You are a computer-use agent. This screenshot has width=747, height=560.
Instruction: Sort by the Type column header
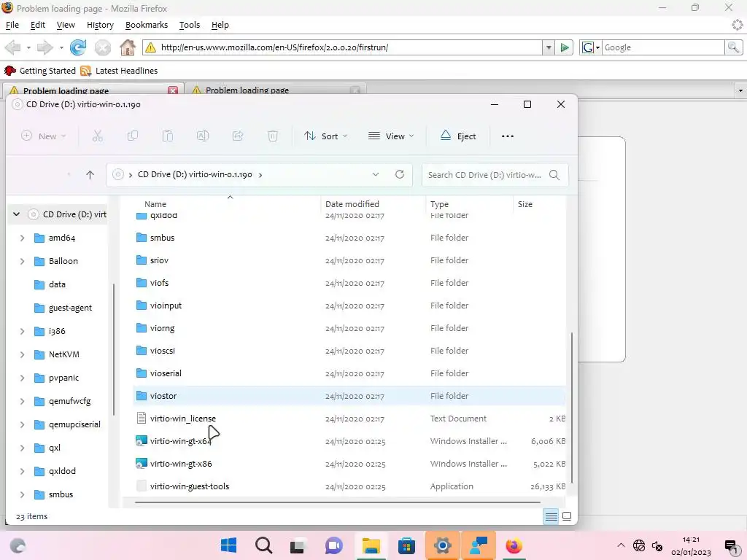[439, 204]
